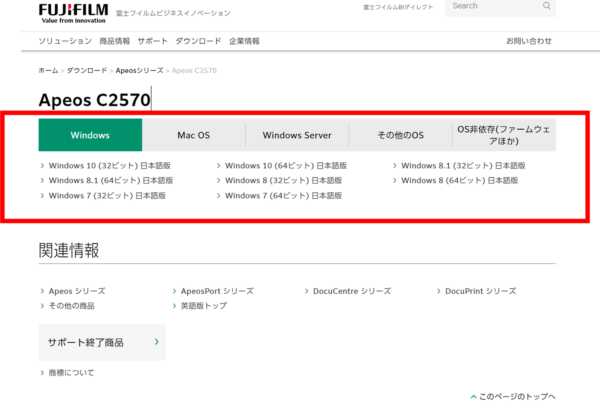Click ホーム in the breadcrumb
600x411 pixels.
coord(48,72)
